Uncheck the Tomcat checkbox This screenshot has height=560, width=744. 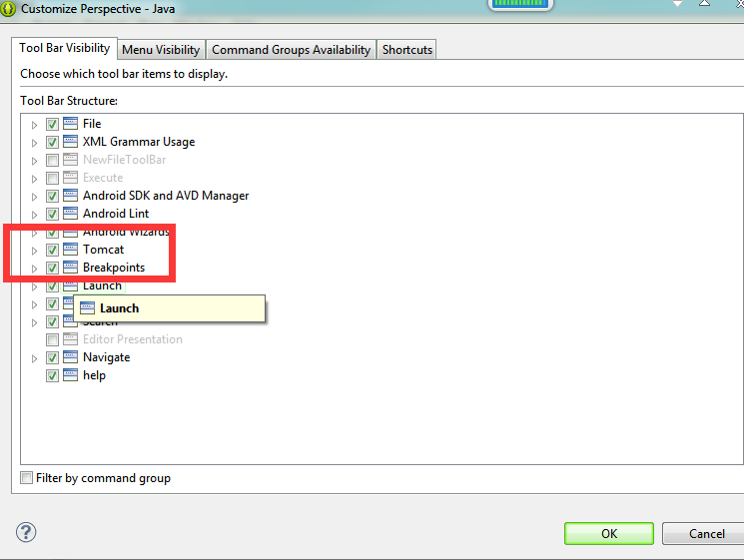coord(52,250)
